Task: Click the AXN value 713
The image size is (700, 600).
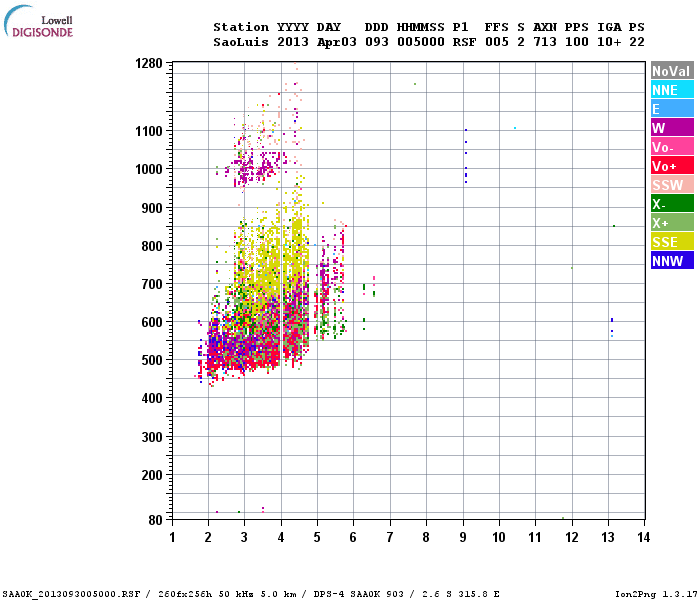Action: [545, 42]
